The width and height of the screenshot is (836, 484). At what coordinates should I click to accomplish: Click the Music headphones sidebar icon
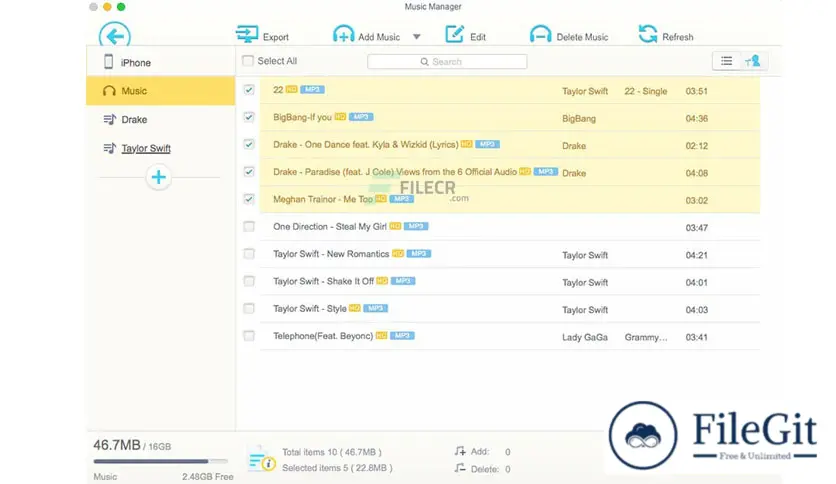[109, 91]
